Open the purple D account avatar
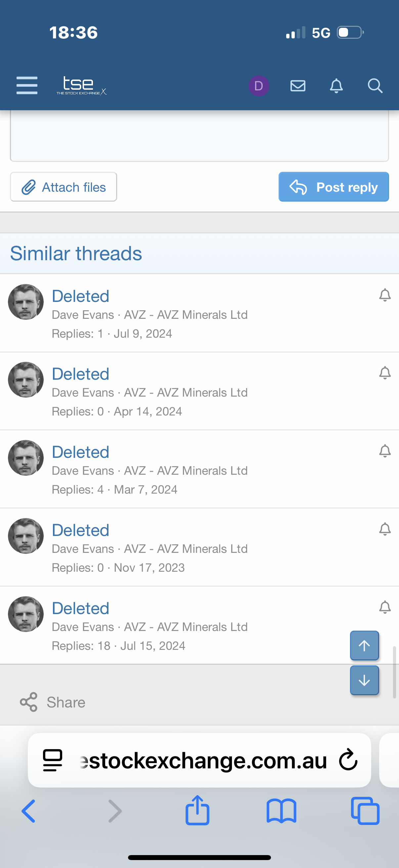Viewport: 399px width, 868px height. pyautogui.click(x=259, y=86)
